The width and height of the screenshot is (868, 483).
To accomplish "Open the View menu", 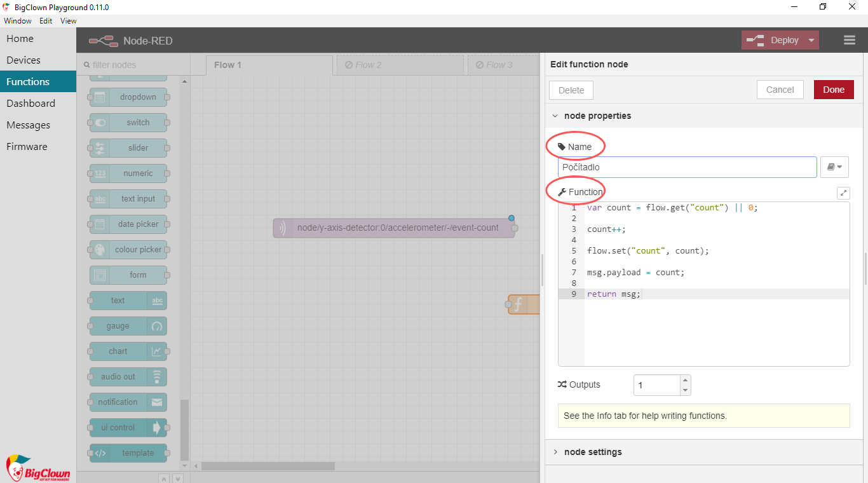I will pos(69,21).
